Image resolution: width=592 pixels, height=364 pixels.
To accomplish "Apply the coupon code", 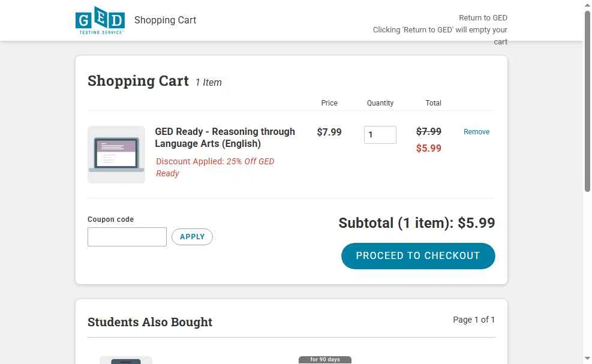I will coord(192,237).
